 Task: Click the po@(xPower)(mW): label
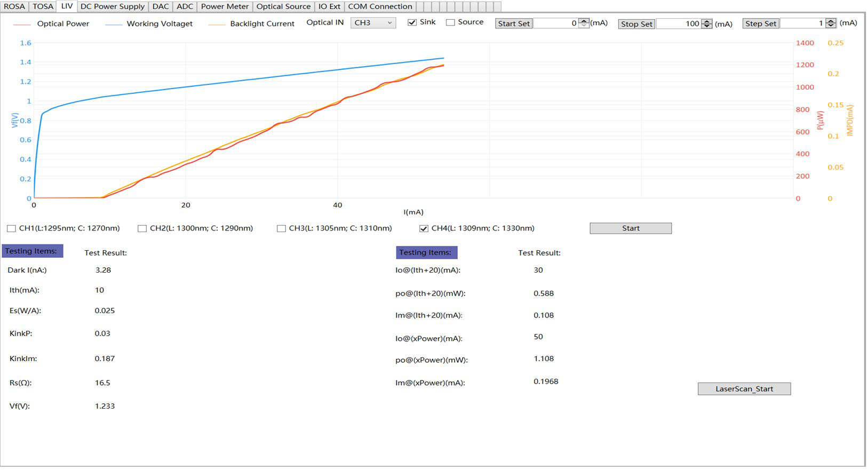432,360
